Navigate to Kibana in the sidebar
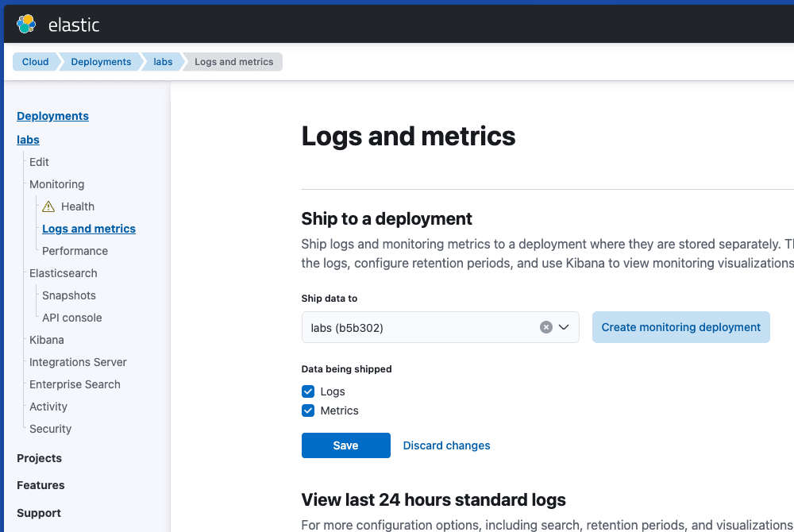The width and height of the screenshot is (794, 532). coord(46,340)
